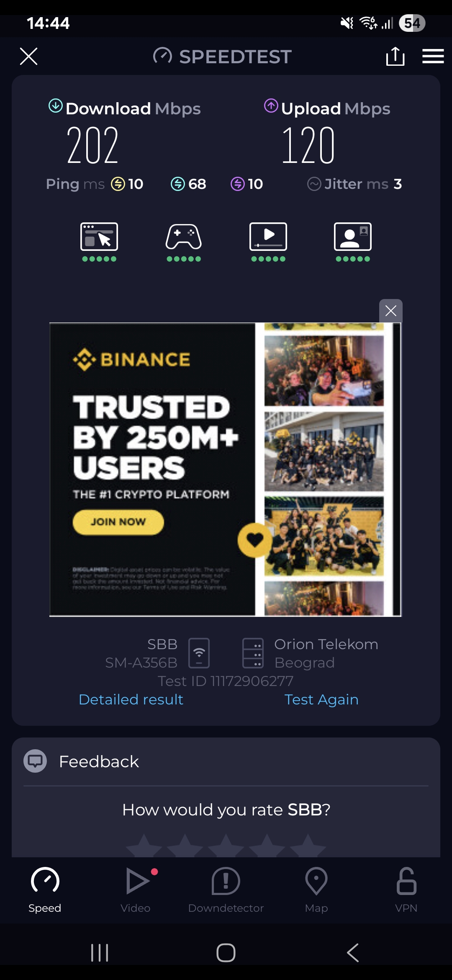Tap the Android home navigation button
The height and width of the screenshot is (980, 452).
point(226,953)
